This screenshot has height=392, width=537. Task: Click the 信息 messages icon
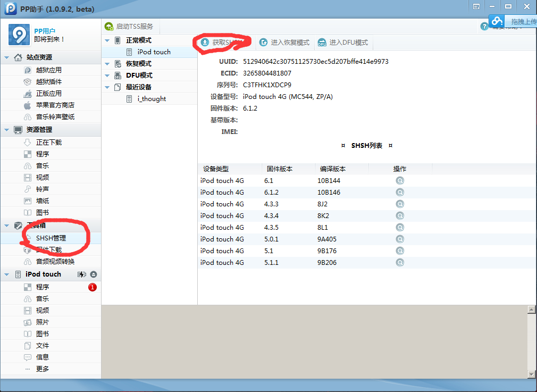28,357
